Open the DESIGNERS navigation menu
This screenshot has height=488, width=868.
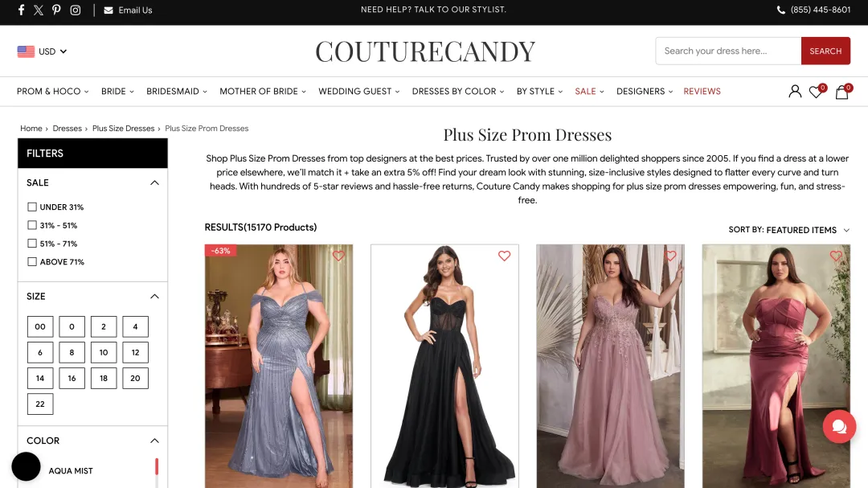click(645, 92)
